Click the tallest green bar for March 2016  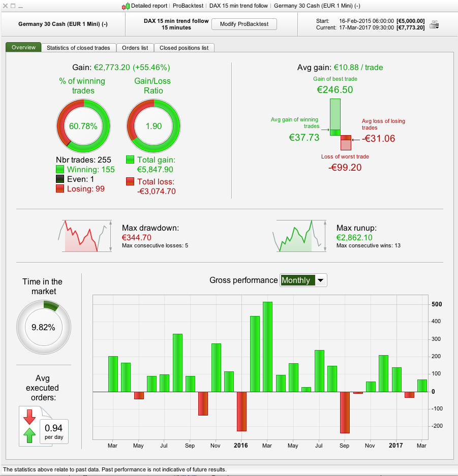[267, 346]
